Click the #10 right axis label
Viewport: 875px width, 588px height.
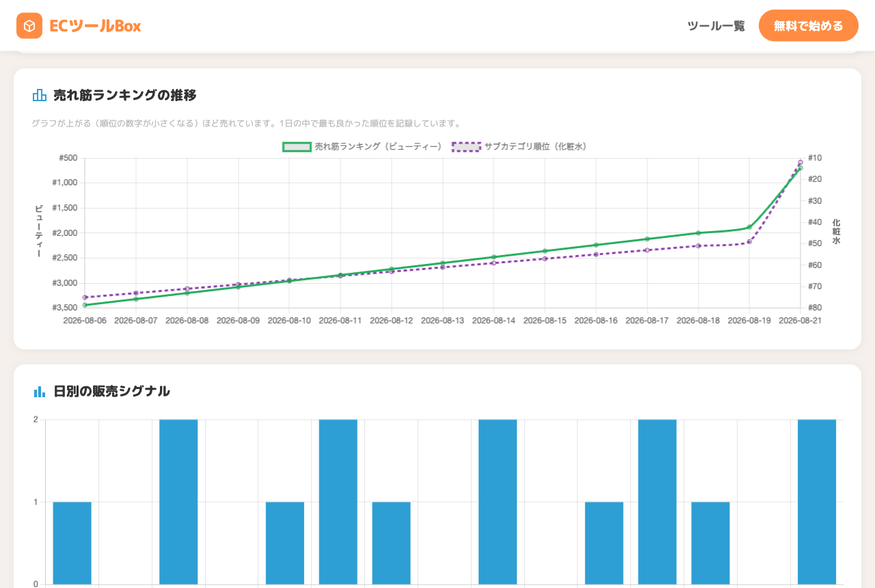tap(815, 158)
